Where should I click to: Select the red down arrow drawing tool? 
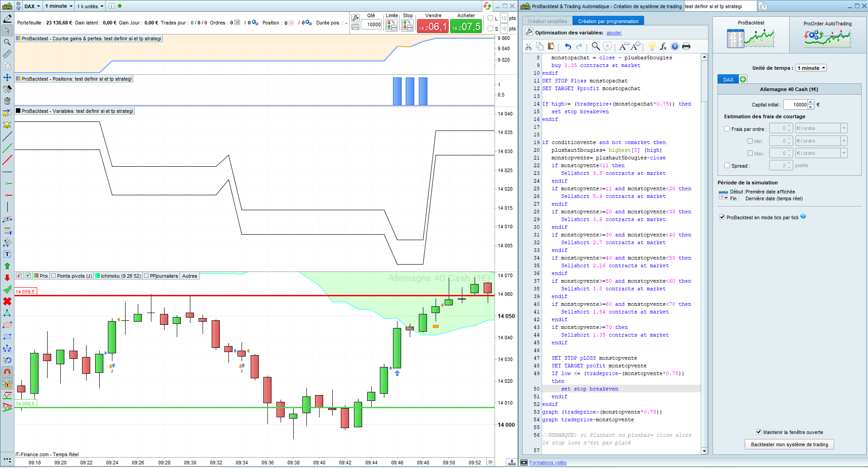coord(7,278)
